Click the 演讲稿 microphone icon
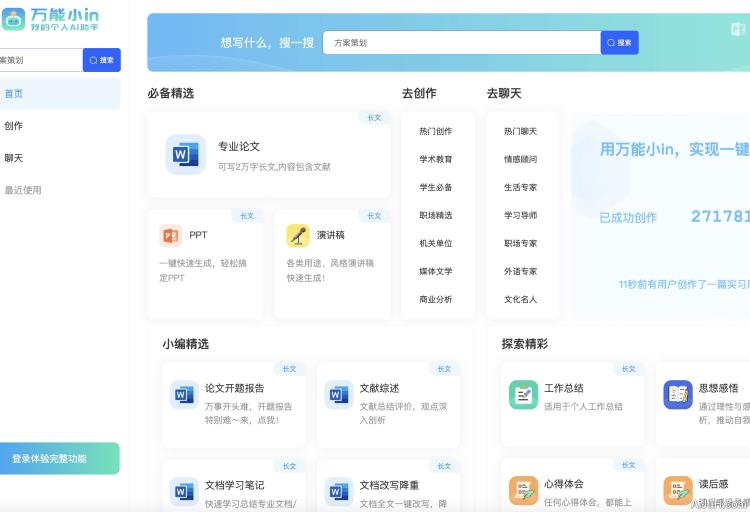The width and height of the screenshot is (750, 512). coord(298,236)
